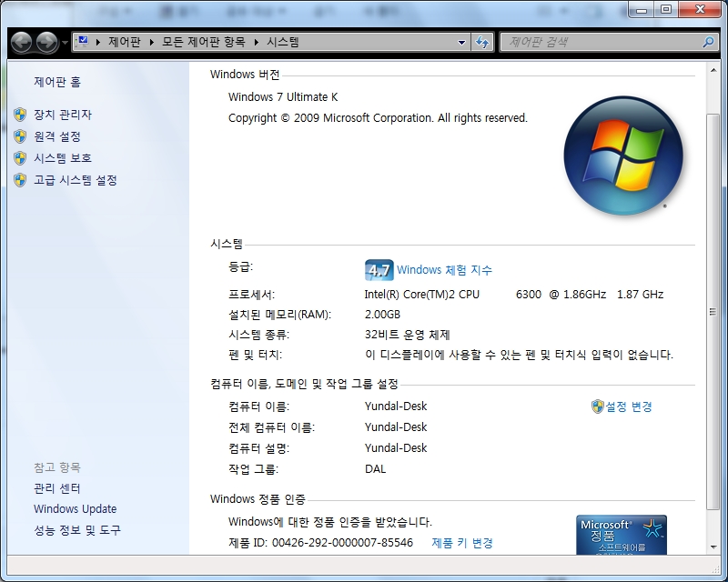
Task: Close the System window
Action: (700, 9)
